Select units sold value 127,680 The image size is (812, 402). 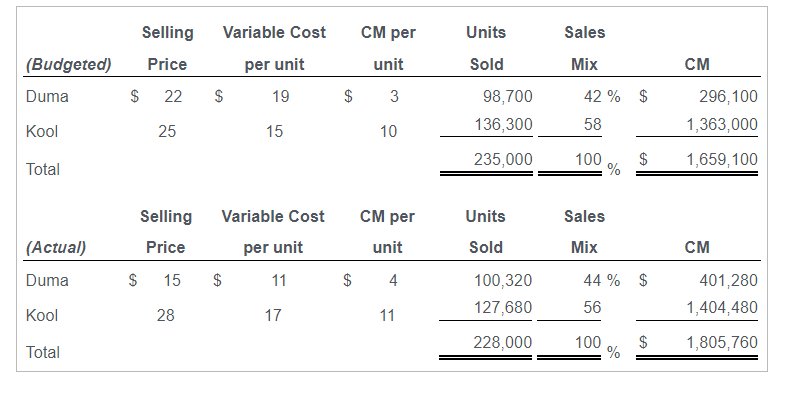point(503,308)
